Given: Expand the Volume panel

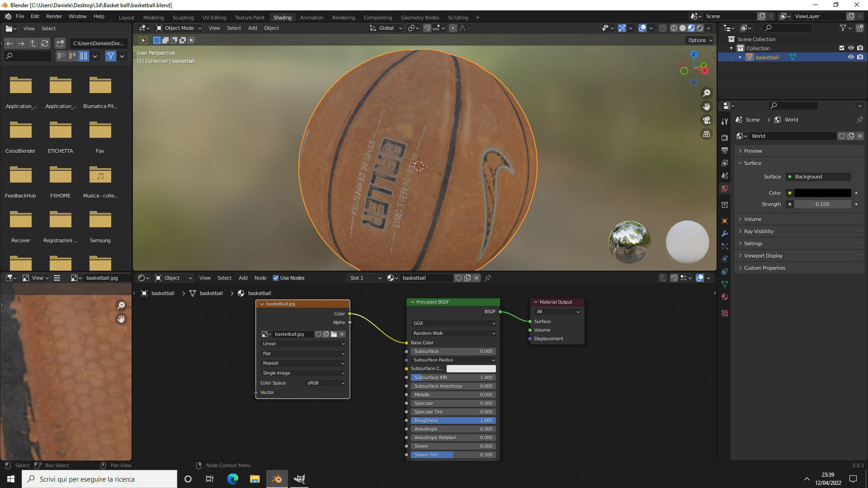Looking at the screenshot, I should (752, 219).
